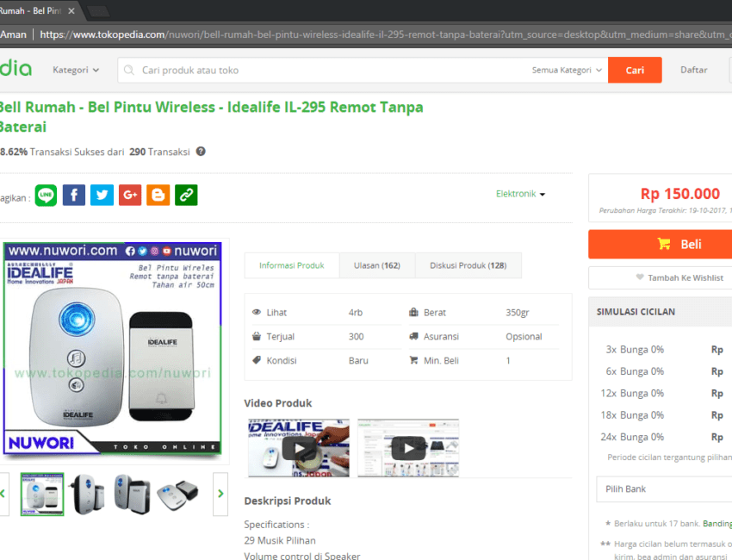Viewport: 732px width, 560px height.
Task: Share product on Blogger
Action: coord(158,196)
